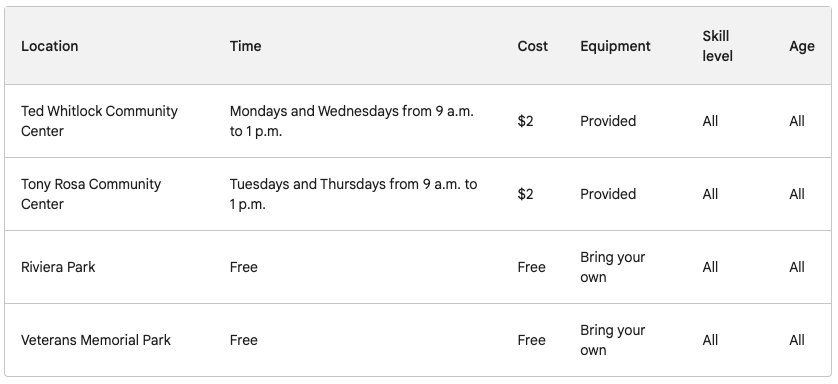Select the Veterans Memorial Park cell
This screenshot has height=384, width=838.
click(x=96, y=340)
